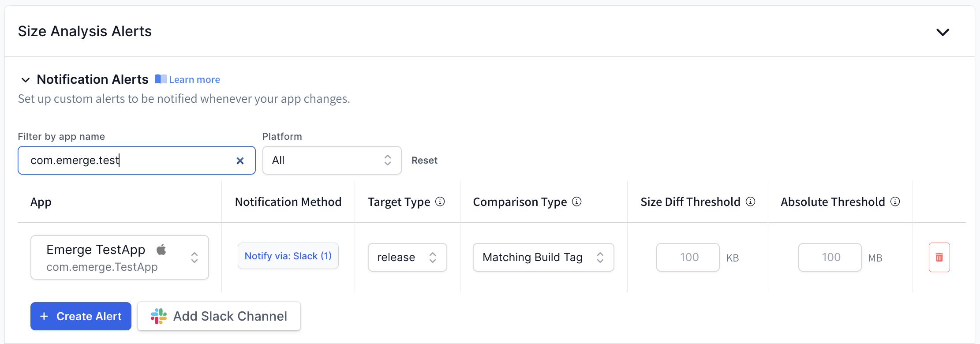Click the Size Diff Threshold KB input field
This screenshot has width=980, height=344.
(688, 258)
